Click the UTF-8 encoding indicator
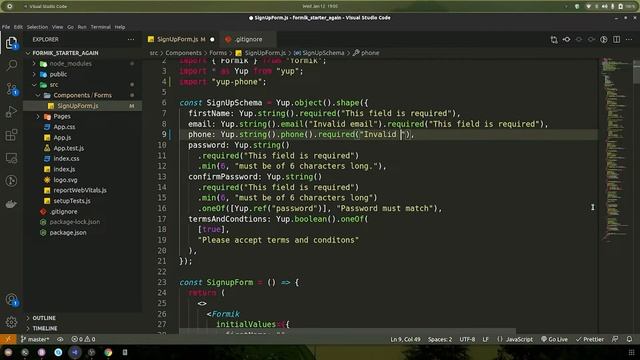Viewport: 640px width, 360px height. click(x=467, y=339)
